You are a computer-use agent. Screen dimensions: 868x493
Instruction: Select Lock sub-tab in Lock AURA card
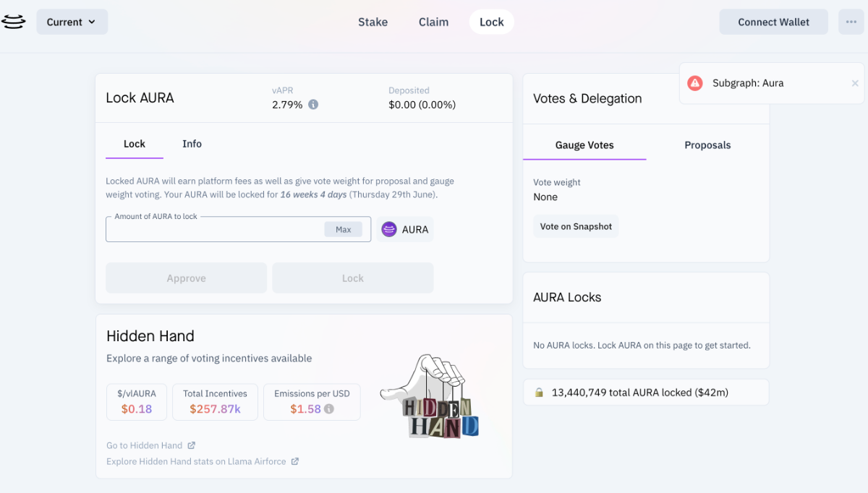[135, 144]
